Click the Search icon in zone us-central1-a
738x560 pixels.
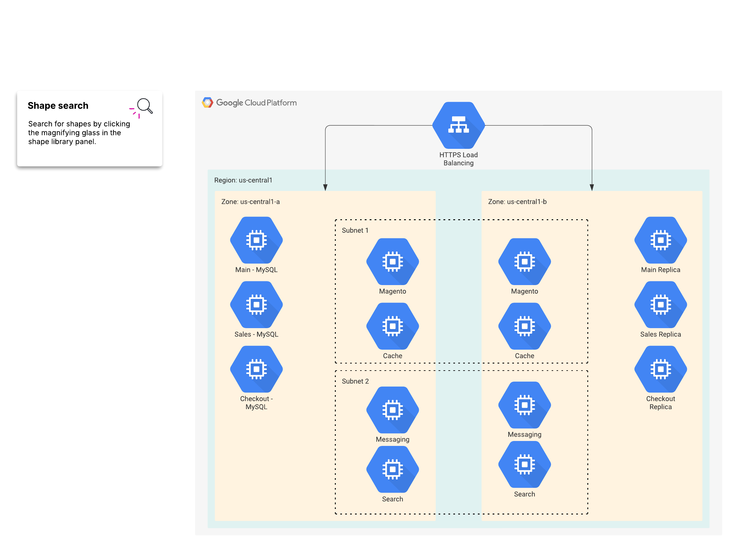click(392, 469)
